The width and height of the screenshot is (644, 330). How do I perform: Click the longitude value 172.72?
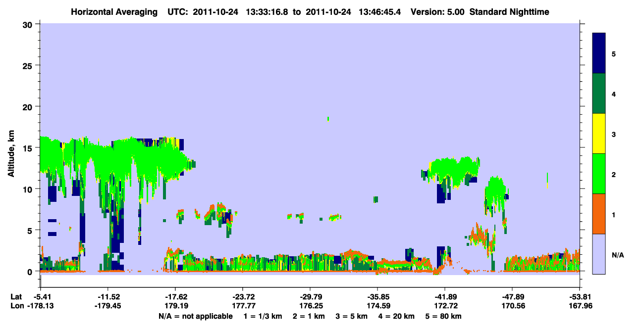pos(445,306)
